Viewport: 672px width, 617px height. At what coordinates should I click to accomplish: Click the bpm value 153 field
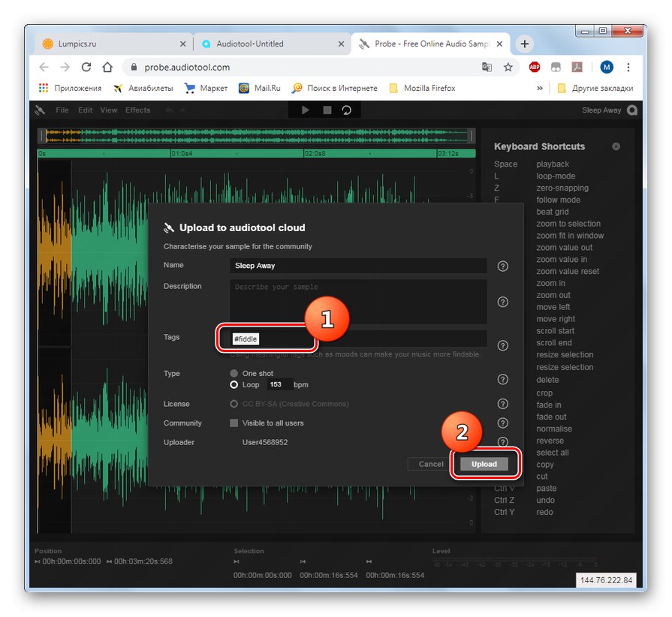click(x=280, y=384)
